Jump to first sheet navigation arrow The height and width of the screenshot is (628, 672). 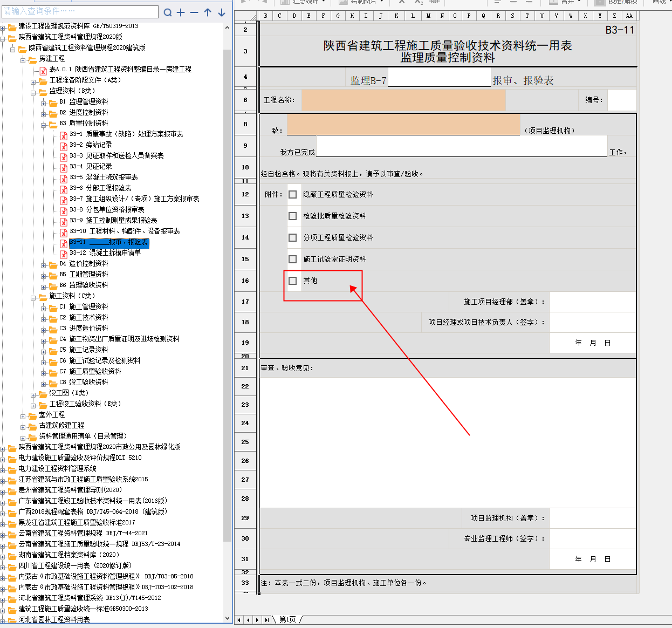pyautogui.click(x=238, y=620)
